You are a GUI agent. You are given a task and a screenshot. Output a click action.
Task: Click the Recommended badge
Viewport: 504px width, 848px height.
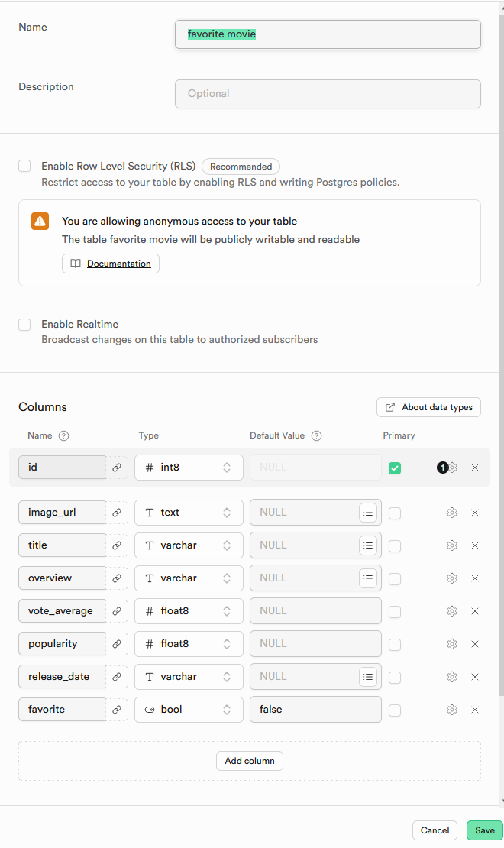point(241,167)
